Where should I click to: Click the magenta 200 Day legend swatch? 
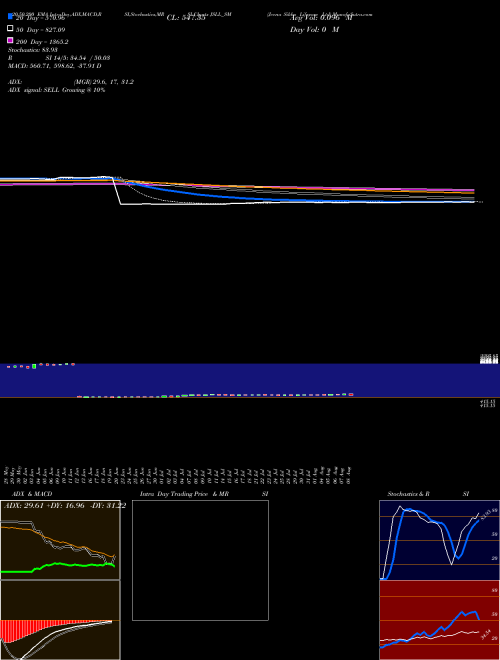[x=10, y=40]
